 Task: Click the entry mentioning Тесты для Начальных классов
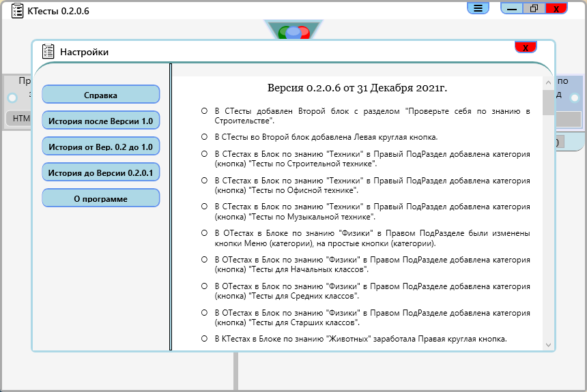372,265
